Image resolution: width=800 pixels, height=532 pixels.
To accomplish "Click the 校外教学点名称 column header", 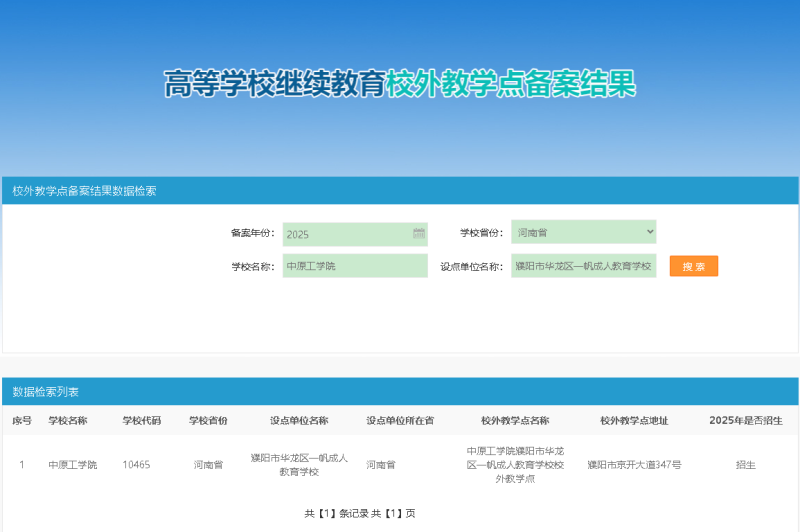I will [515, 420].
